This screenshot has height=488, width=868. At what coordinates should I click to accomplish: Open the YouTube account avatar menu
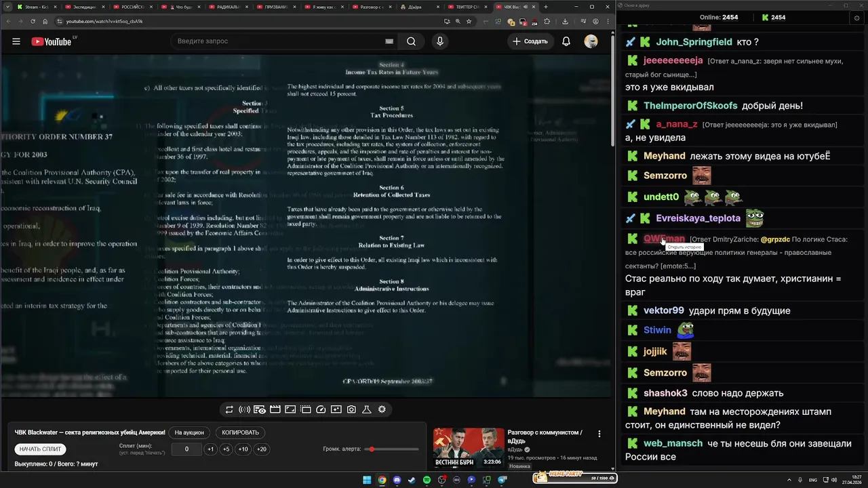(591, 41)
